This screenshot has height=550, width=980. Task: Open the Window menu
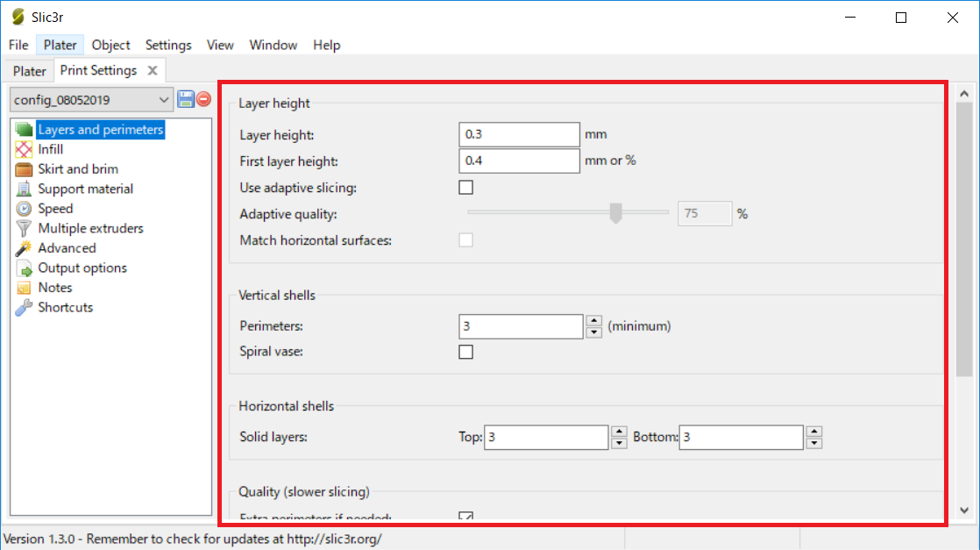point(273,45)
